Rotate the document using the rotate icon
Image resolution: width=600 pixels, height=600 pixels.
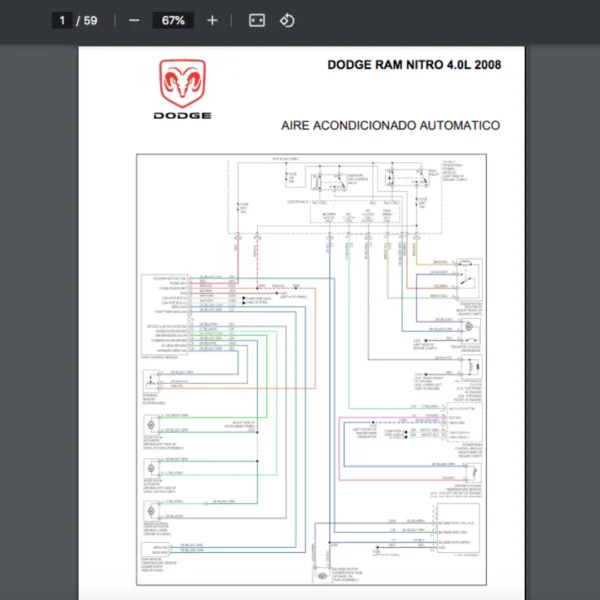coord(287,20)
